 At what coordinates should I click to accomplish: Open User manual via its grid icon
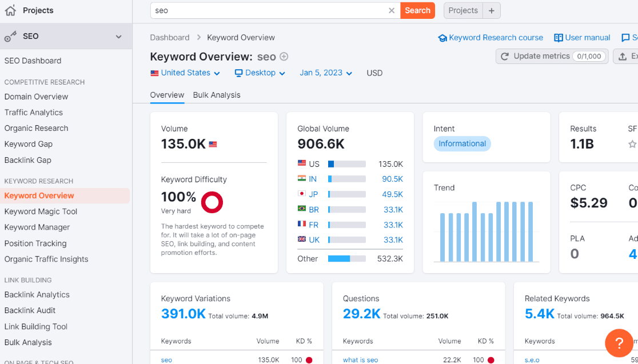pos(558,37)
